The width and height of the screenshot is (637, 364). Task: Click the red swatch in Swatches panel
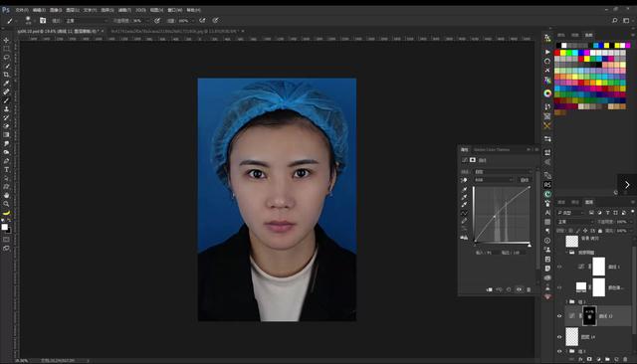(x=557, y=53)
